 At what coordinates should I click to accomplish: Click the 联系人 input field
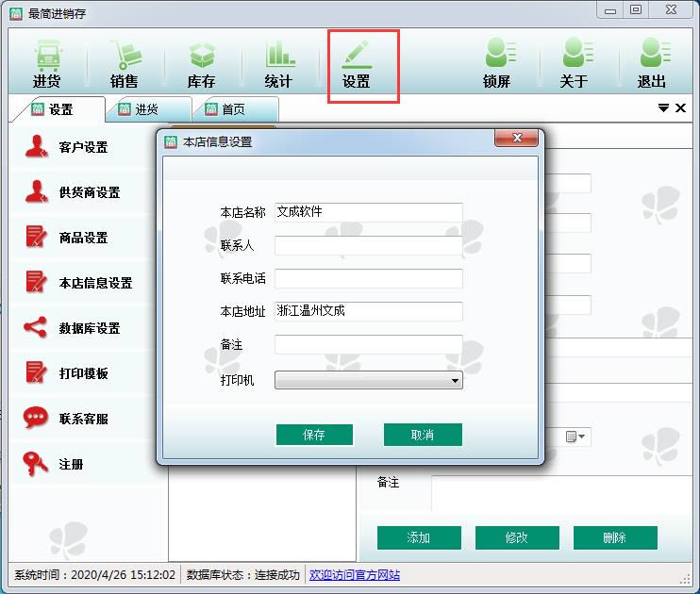click(368, 245)
